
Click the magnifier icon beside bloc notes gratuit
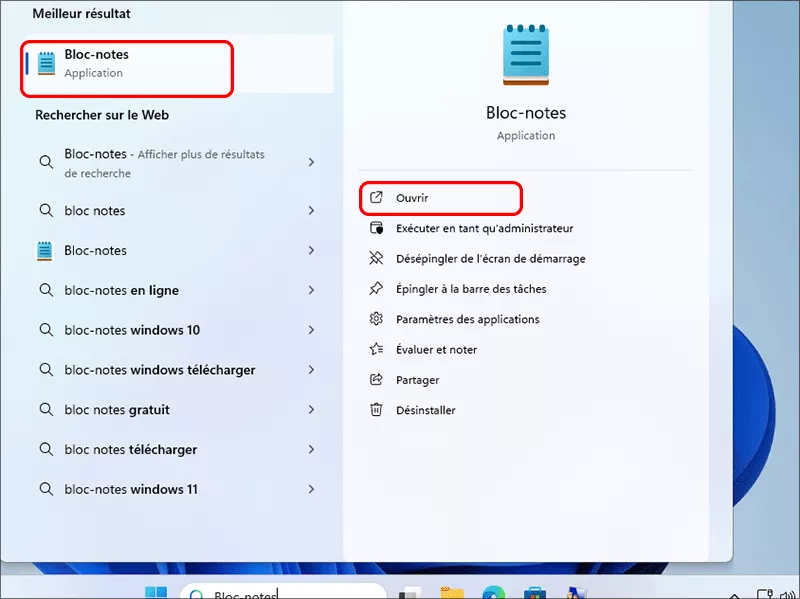[x=44, y=410]
